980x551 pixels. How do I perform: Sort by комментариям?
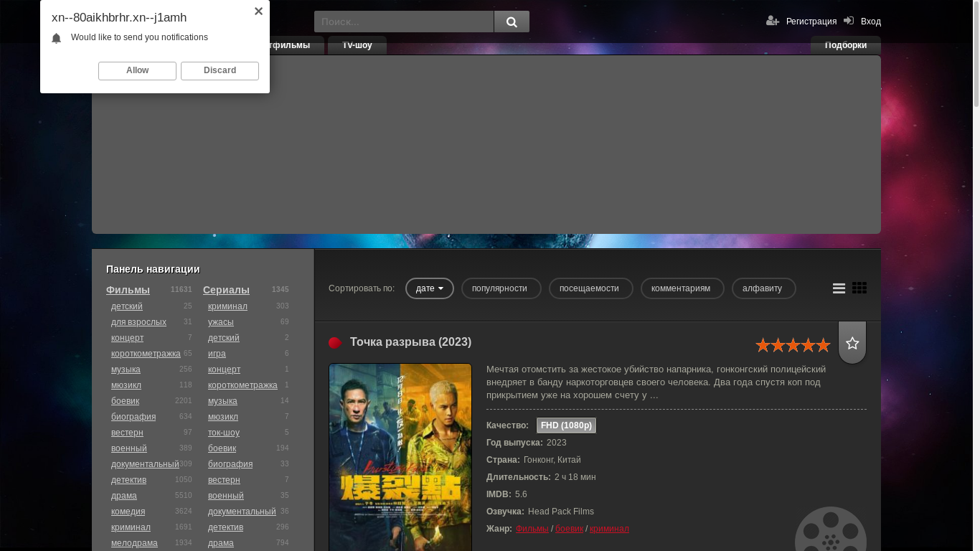[682, 288]
